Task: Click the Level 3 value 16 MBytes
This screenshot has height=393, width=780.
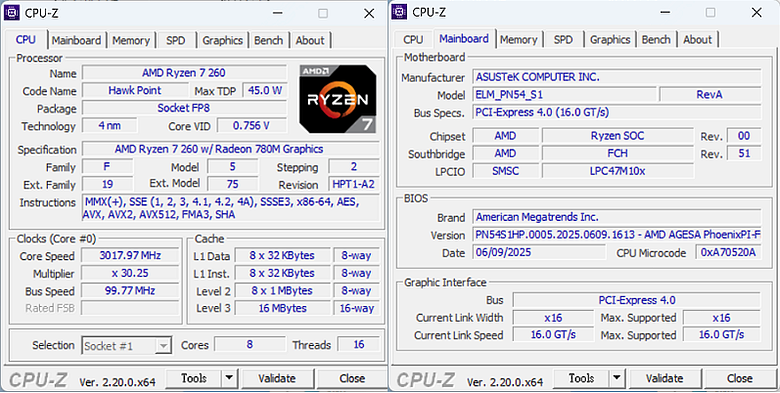Action: (x=282, y=308)
